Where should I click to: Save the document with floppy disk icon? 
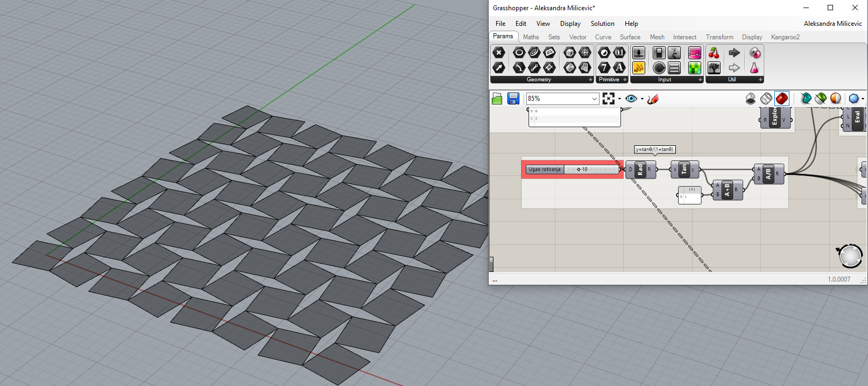513,99
